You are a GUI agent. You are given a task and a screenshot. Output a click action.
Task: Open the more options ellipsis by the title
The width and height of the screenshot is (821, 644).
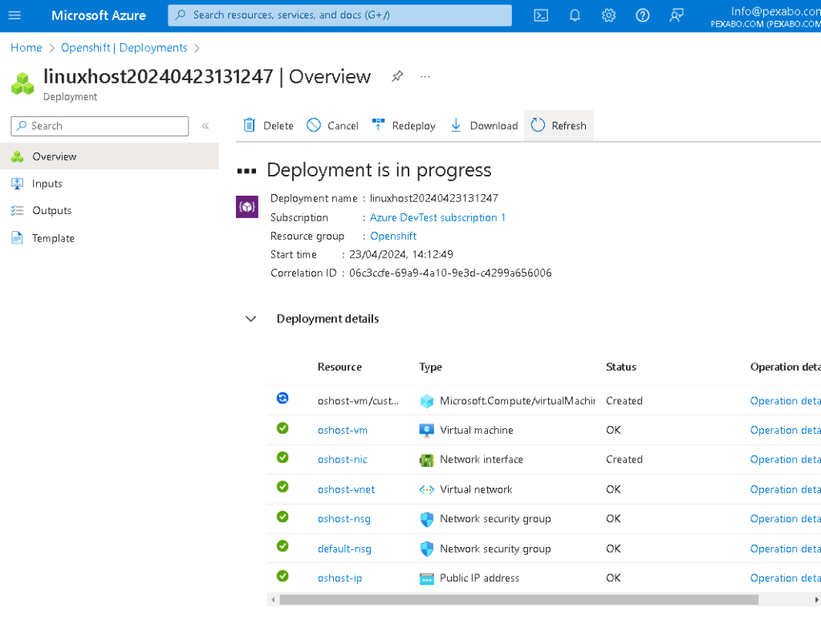click(x=425, y=77)
